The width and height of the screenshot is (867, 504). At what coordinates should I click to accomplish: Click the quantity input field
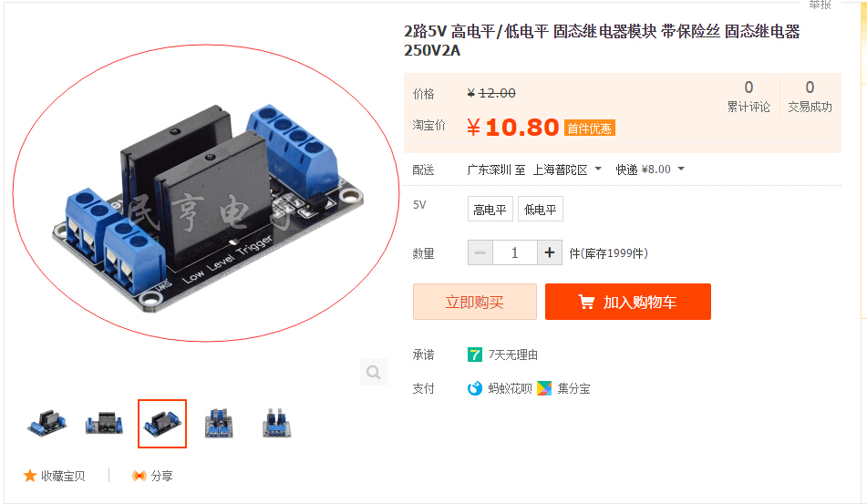point(515,252)
